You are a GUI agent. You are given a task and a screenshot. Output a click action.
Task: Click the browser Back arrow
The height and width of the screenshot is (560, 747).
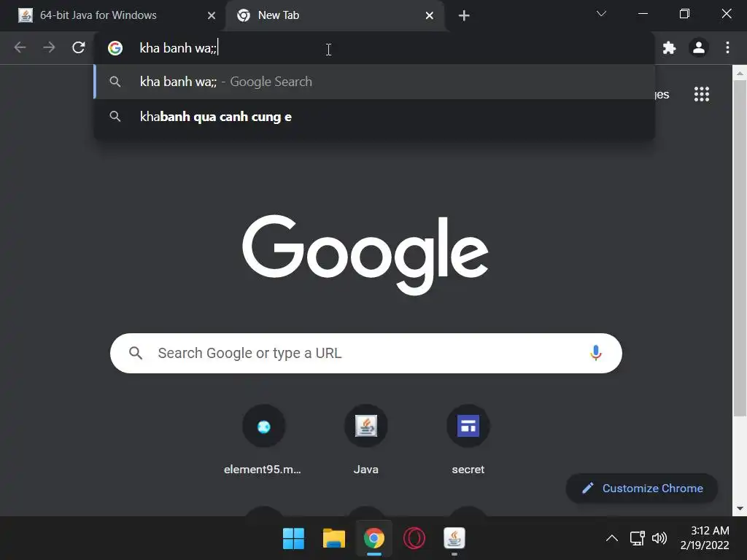[20, 47]
